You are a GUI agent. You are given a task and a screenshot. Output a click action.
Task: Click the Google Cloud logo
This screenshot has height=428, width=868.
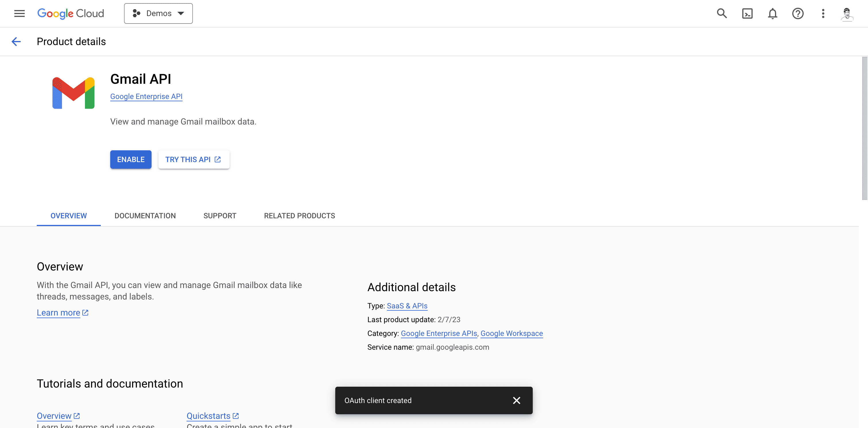coord(70,13)
